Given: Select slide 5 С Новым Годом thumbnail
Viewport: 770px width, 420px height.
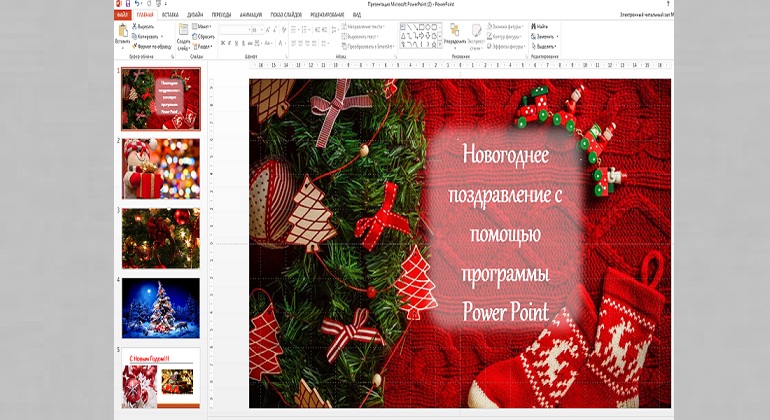Looking at the screenshot, I should 161,378.
